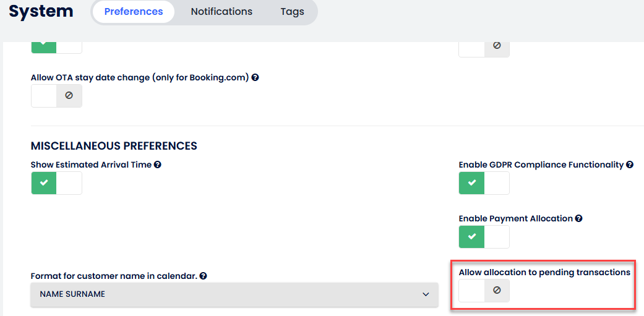Switch to the Notifications tab

click(x=221, y=12)
